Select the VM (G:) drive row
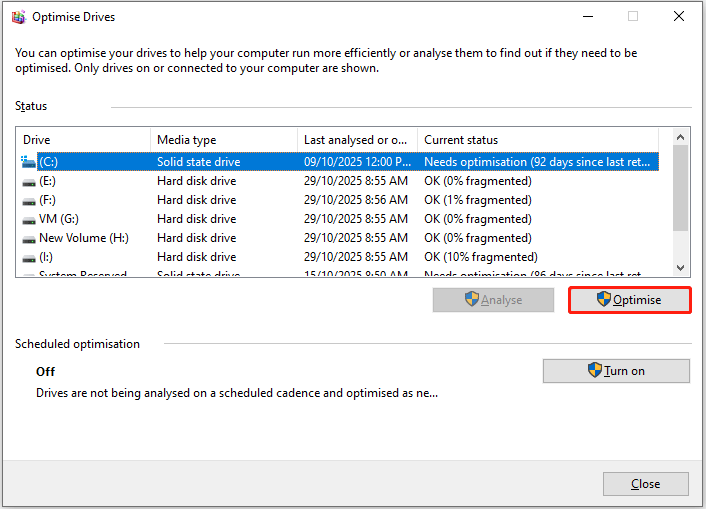706x509 pixels. tap(340, 219)
